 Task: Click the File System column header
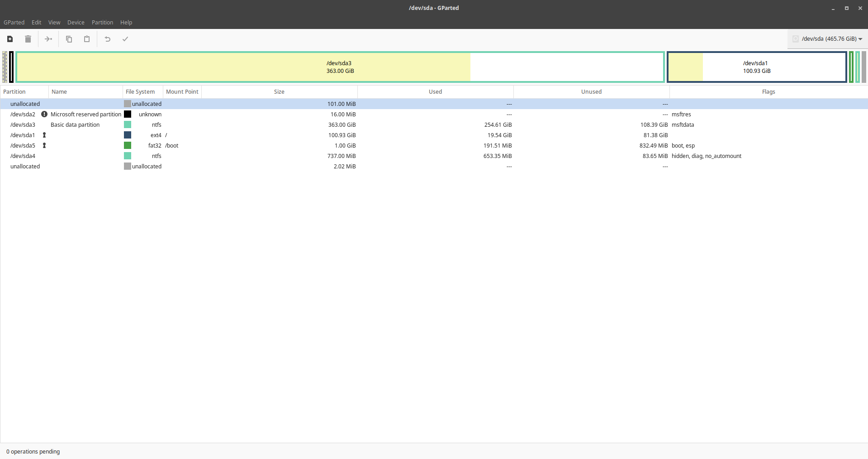pos(140,91)
